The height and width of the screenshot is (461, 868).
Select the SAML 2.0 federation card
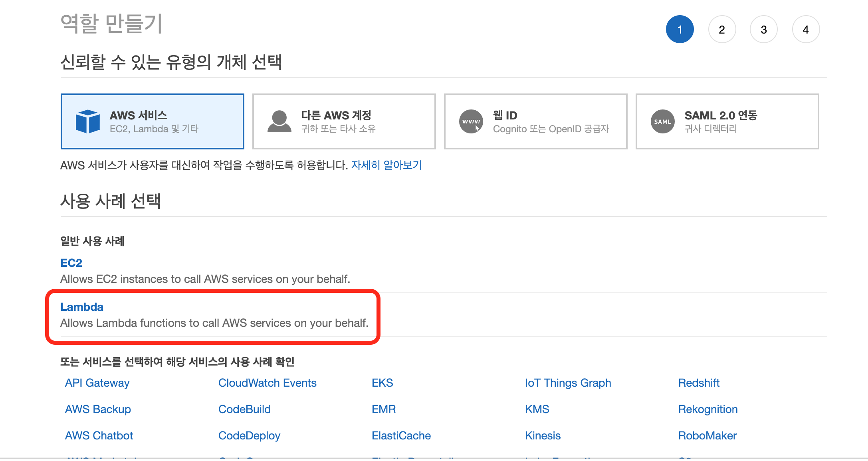pyautogui.click(x=727, y=121)
